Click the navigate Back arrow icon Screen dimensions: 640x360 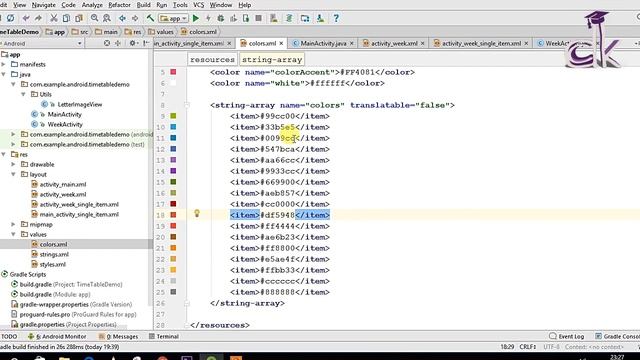click(x=122, y=18)
